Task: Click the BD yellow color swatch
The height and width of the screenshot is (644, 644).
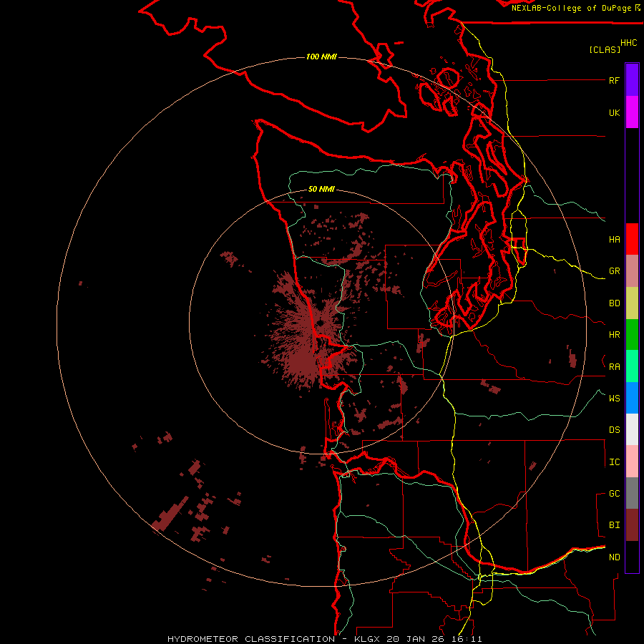Action: [632, 303]
